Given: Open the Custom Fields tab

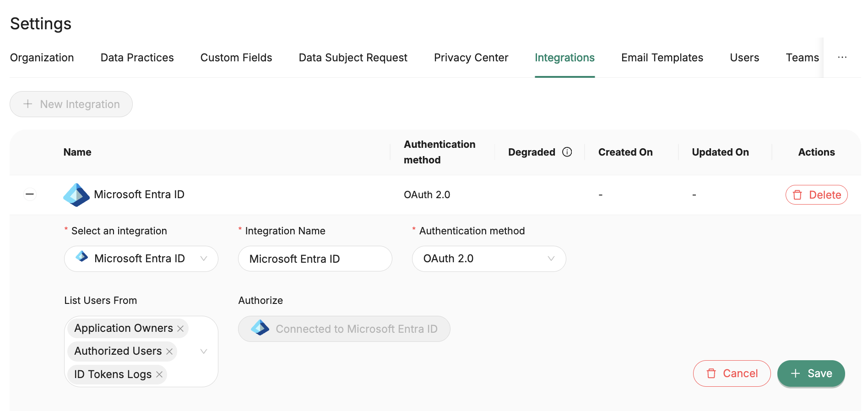Looking at the screenshot, I should tap(236, 58).
